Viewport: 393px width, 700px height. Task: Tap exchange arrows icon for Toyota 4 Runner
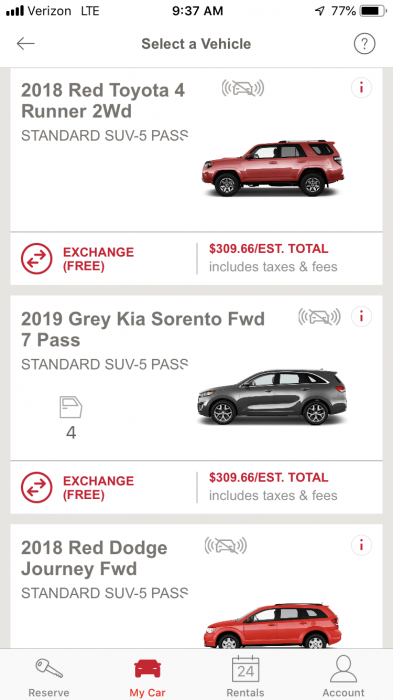[37, 258]
